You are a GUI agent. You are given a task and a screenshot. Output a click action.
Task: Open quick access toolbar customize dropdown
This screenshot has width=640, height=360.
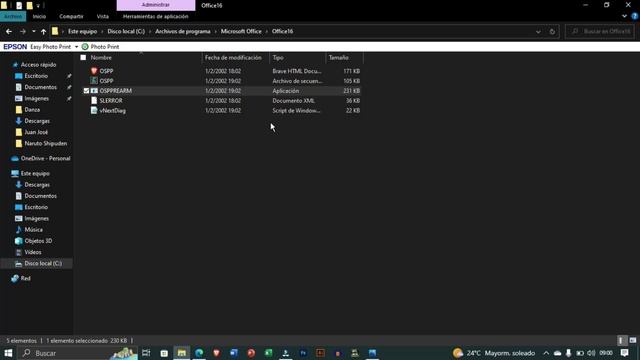tap(38, 6)
